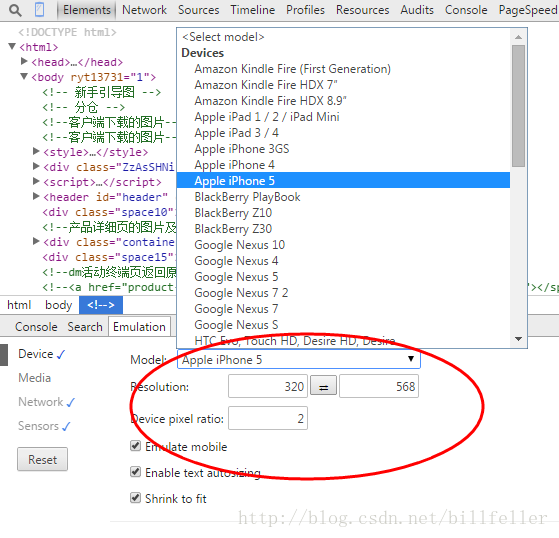
Task: Open the Profiles tab
Action: [306, 10]
